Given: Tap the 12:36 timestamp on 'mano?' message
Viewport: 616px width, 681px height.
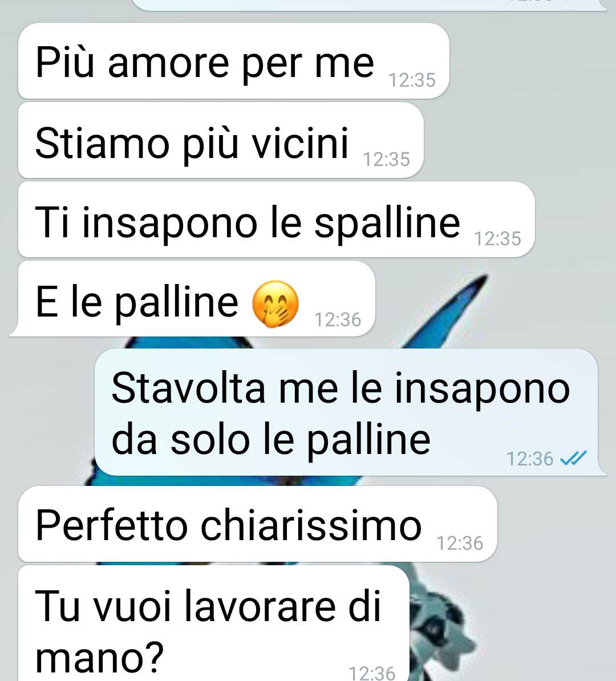Looking at the screenshot, I should (x=372, y=673).
